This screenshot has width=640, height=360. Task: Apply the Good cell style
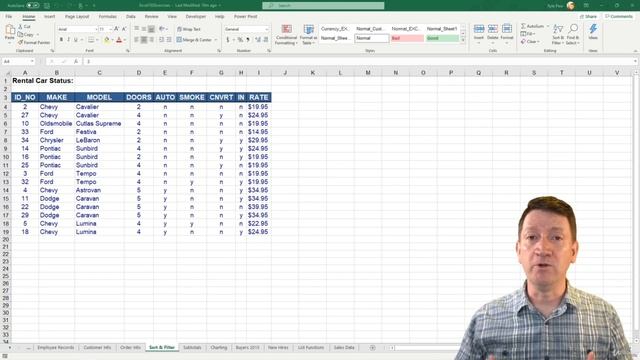pyautogui.click(x=442, y=38)
